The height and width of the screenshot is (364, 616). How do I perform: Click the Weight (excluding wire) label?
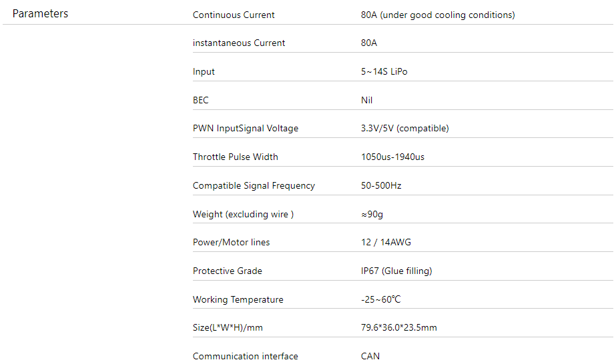click(x=243, y=214)
